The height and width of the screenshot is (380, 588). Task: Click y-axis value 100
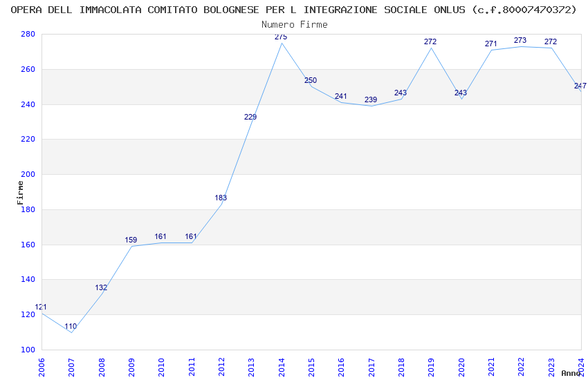(28, 350)
